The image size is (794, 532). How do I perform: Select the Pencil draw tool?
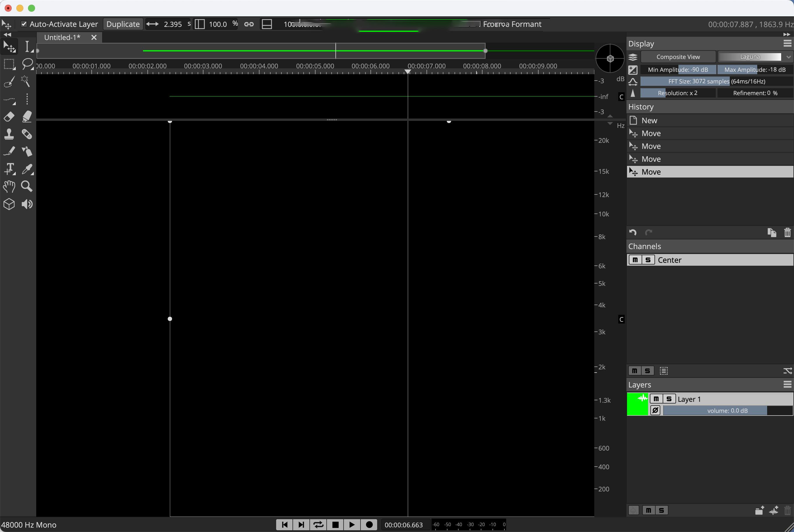pos(9,151)
